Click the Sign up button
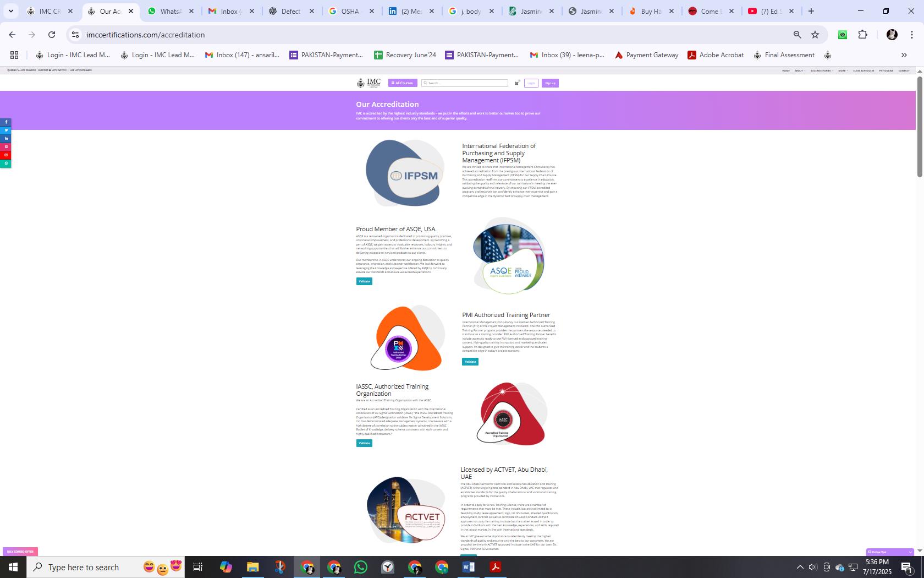This screenshot has height=578, width=924. 550,83
